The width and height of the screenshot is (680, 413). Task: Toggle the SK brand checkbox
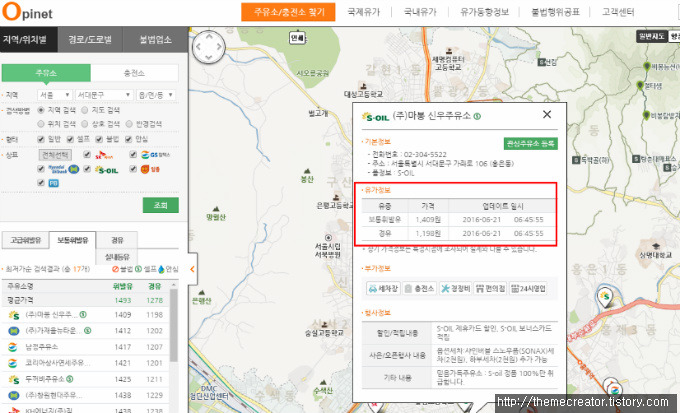[87, 154]
